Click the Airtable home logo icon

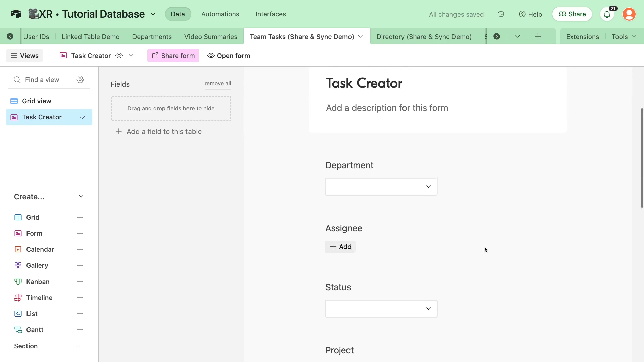coord(16,14)
